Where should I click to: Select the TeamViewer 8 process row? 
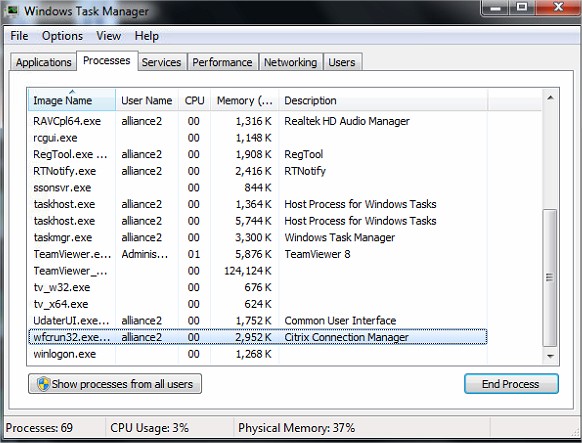click(x=258, y=254)
